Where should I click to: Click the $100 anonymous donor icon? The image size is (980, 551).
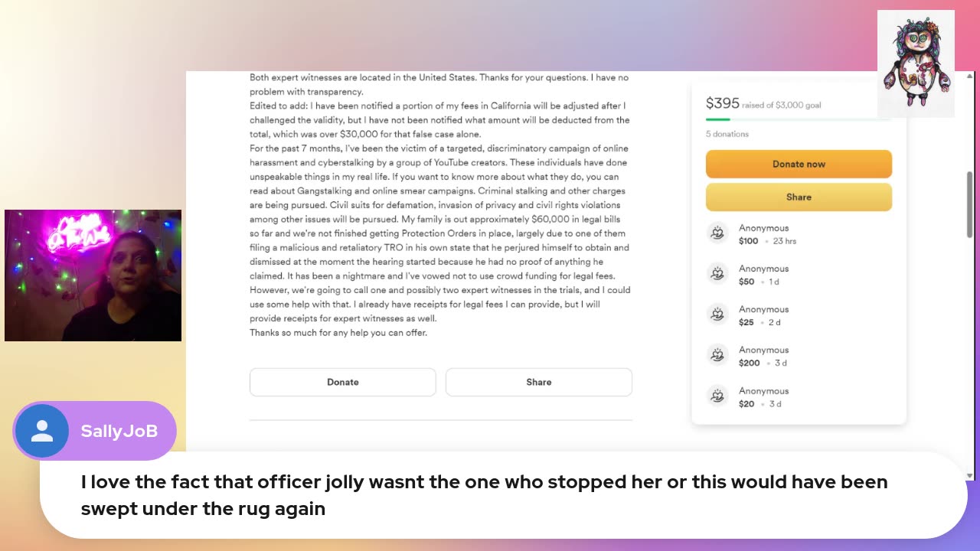point(717,233)
